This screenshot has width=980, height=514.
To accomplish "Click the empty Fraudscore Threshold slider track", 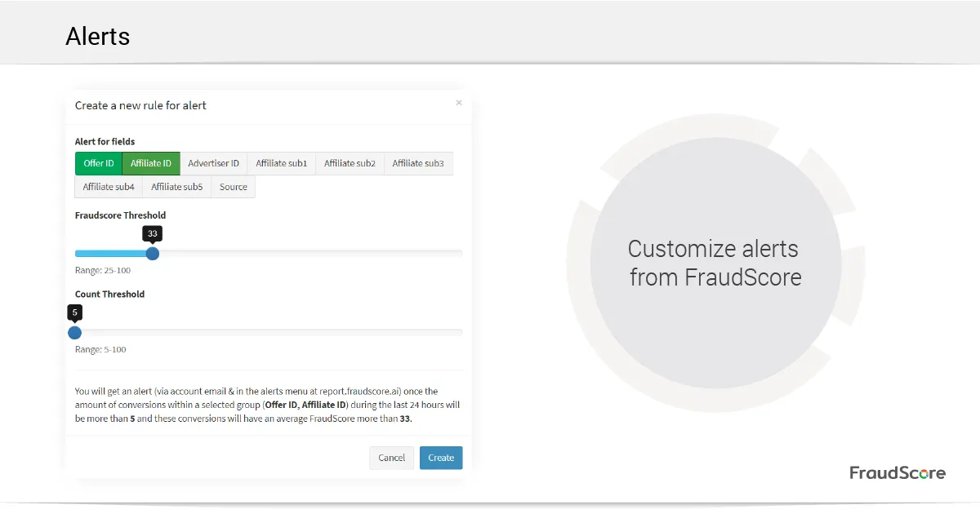I will [310, 254].
